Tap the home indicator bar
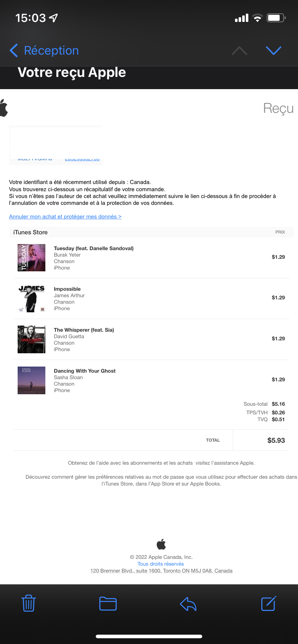This screenshot has height=644, width=298. (149, 636)
